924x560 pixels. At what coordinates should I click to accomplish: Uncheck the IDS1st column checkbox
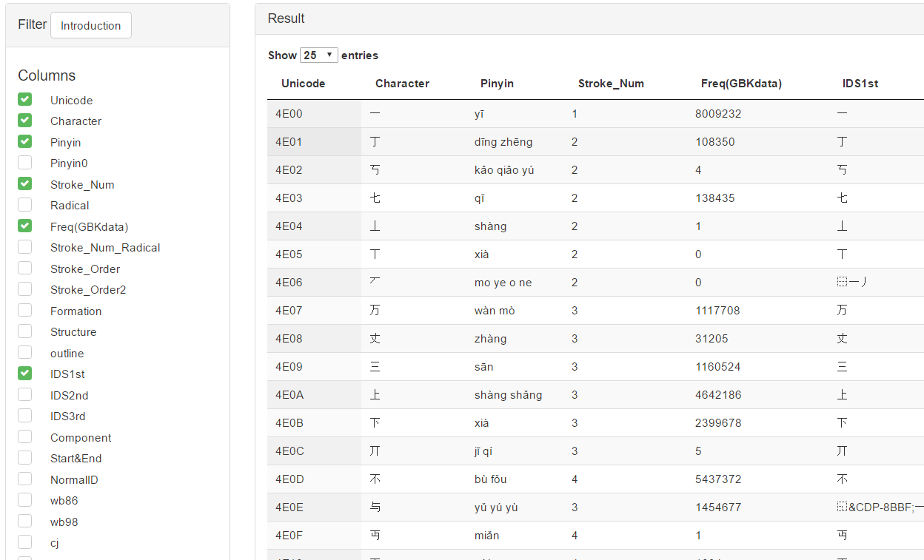point(25,374)
